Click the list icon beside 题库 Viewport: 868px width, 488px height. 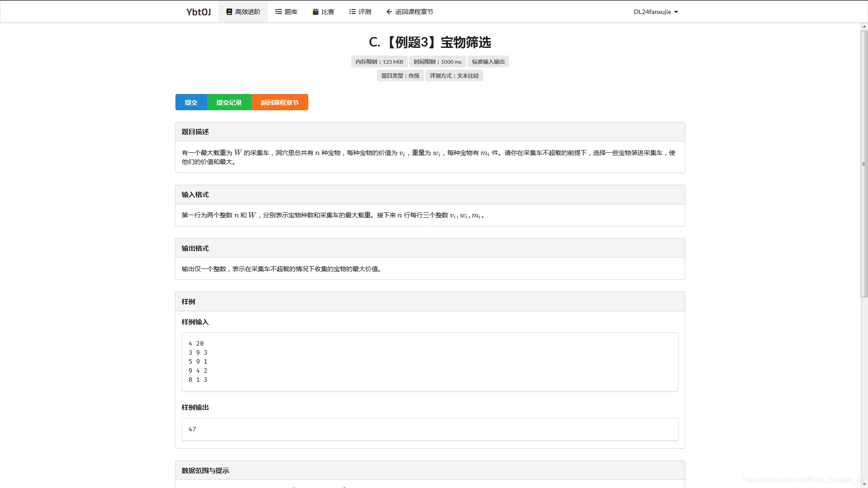click(278, 12)
